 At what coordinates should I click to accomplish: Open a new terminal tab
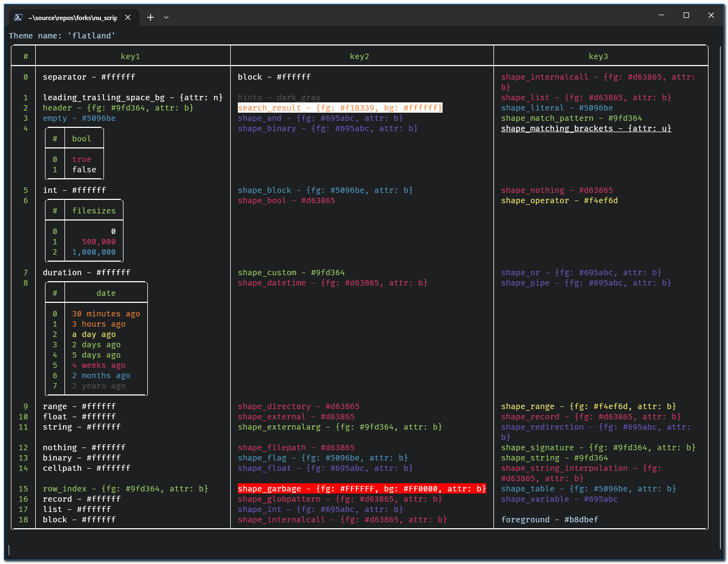point(151,17)
